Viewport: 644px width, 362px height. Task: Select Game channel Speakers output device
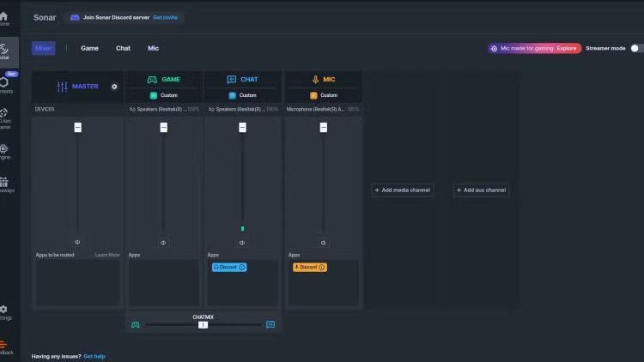coord(163,110)
